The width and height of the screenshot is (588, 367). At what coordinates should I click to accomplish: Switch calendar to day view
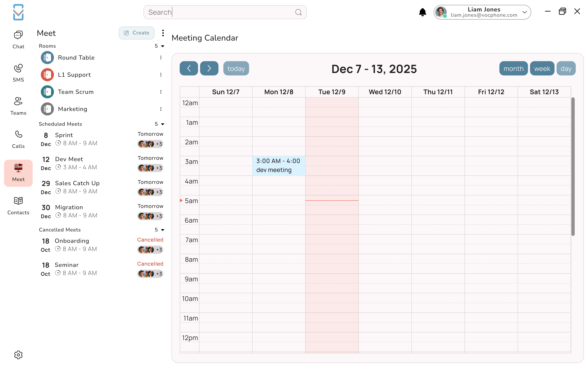tap(566, 68)
